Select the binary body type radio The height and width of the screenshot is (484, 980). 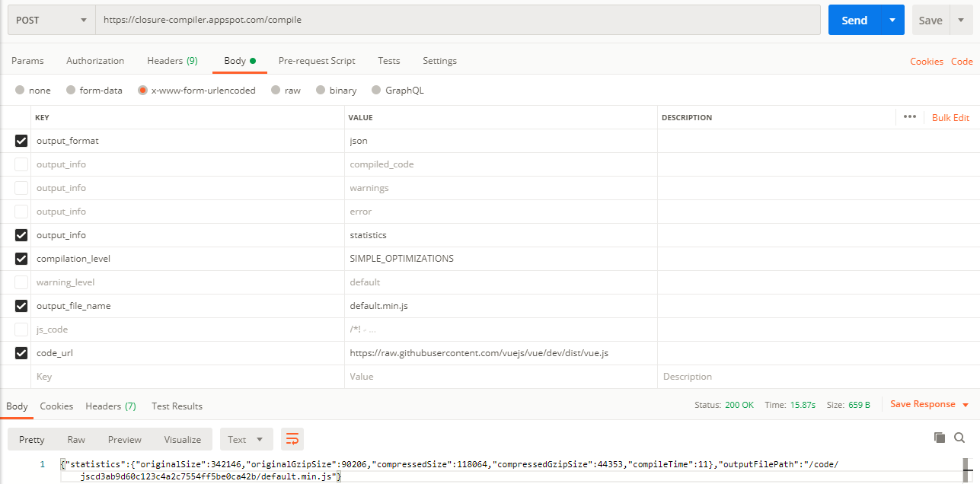[321, 90]
